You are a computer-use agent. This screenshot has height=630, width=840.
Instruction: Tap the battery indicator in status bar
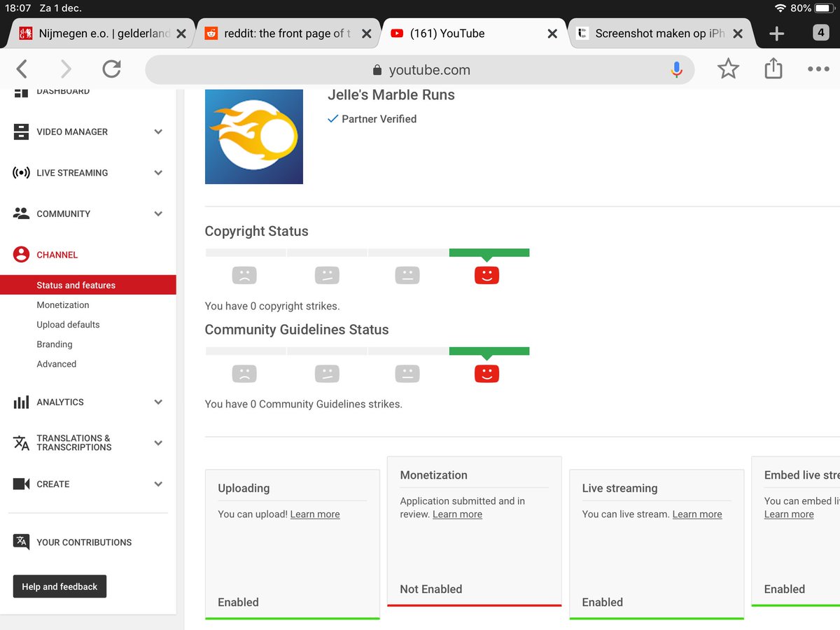[x=826, y=8]
